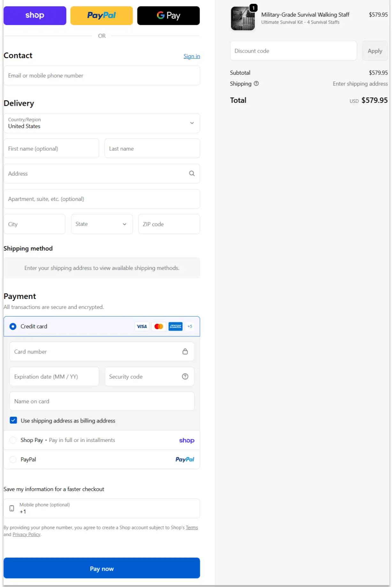This screenshot has width=392, height=587.
Task: Uncheck use shipping address as billing
Action: [x=13, y=420]
